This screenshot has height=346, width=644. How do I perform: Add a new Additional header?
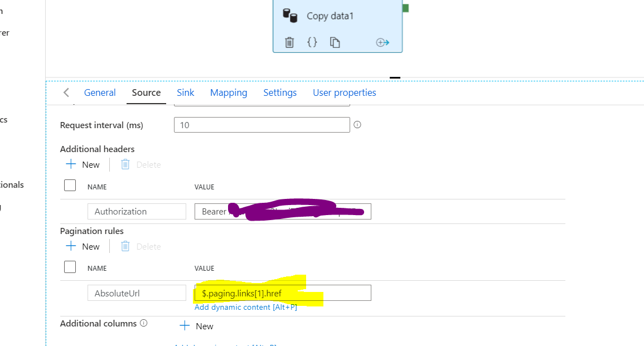(x=83, y=164)
